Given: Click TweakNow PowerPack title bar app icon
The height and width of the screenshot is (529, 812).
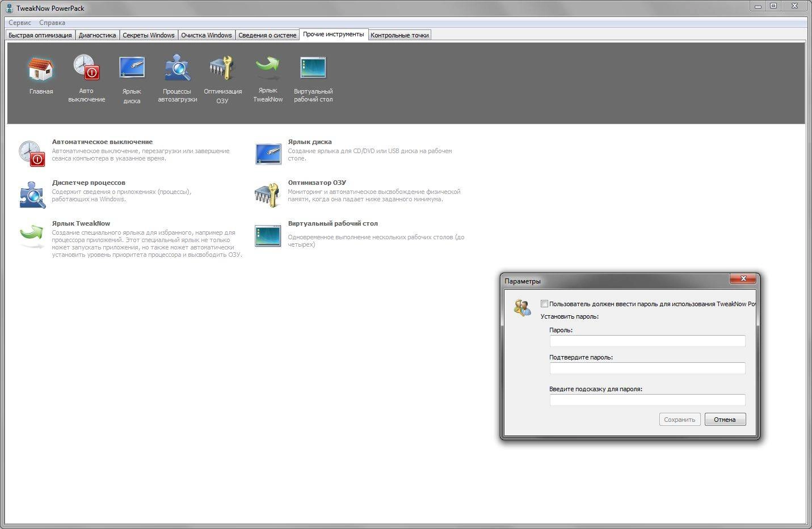Looking at the screenshot, I should [x=9, y=8].
